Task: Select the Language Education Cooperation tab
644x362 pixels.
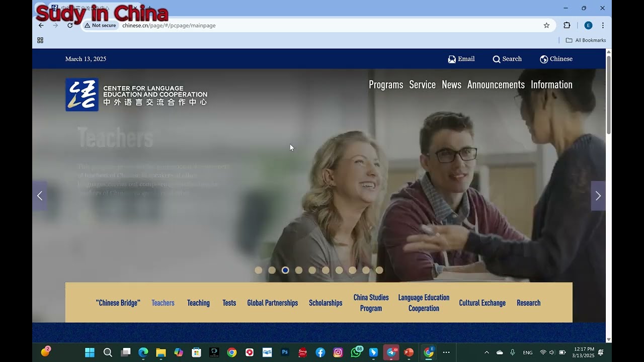Action: 424,303
